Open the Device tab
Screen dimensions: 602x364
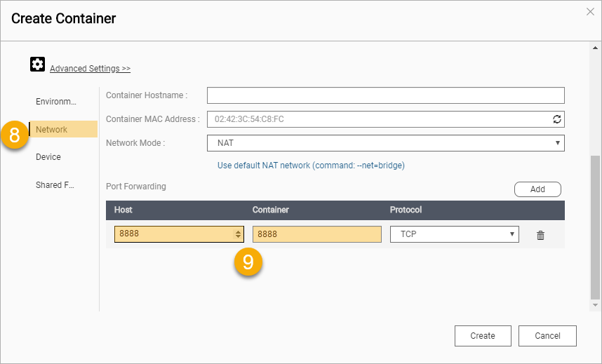point(48,157)
